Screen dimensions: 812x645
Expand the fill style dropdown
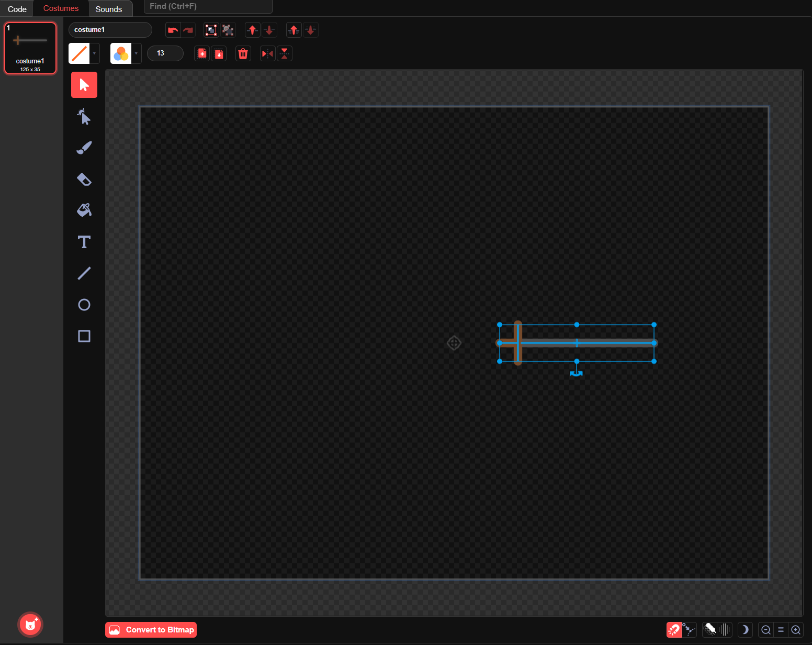(x=135, y=53)
